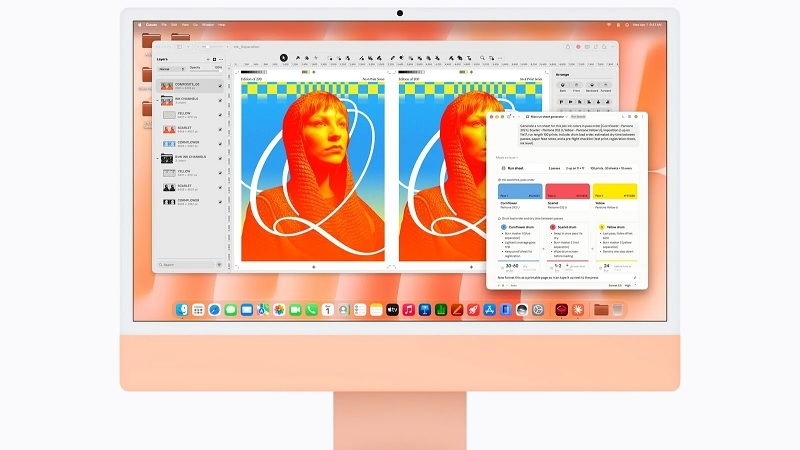Open the model selector in chat footer

point(615,286)
